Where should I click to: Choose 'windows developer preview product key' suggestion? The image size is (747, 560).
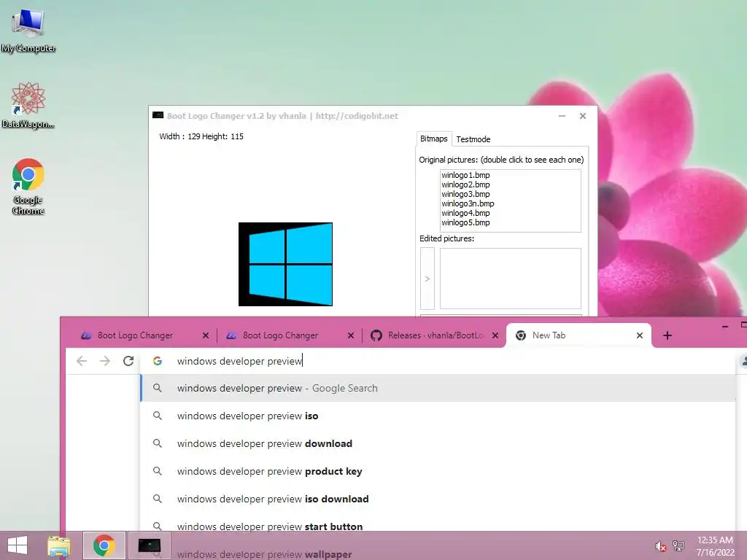click(438, 471)
